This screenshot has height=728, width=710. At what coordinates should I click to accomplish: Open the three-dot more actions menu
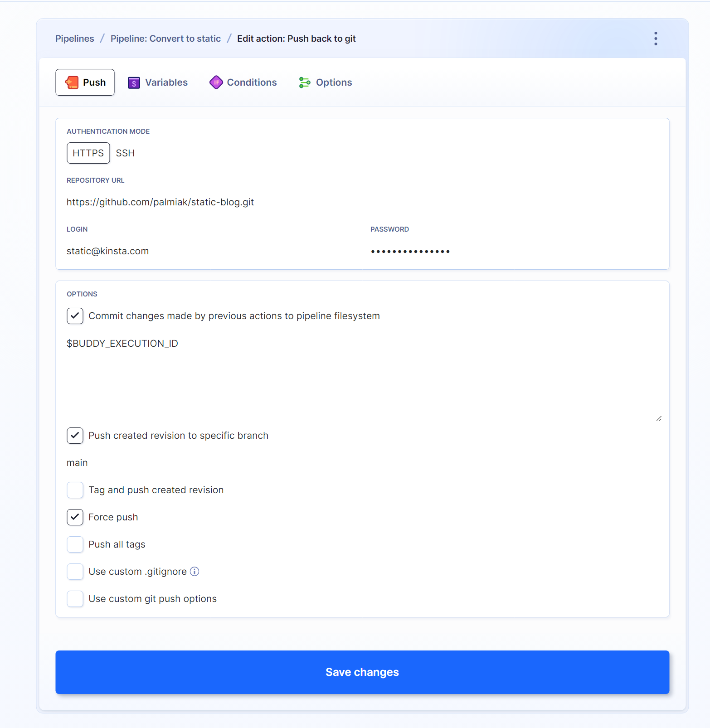click(x=656, y=39)
